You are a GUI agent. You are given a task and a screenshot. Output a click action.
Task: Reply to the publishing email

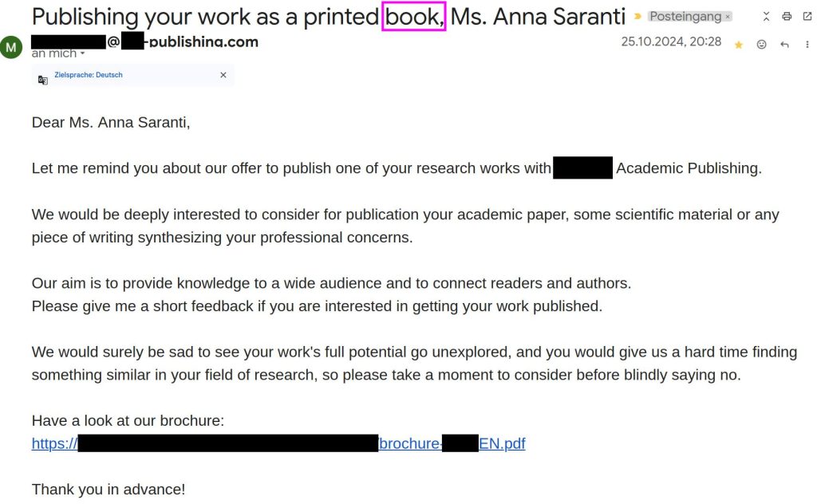pyautogui.click(x=785, y=45)
